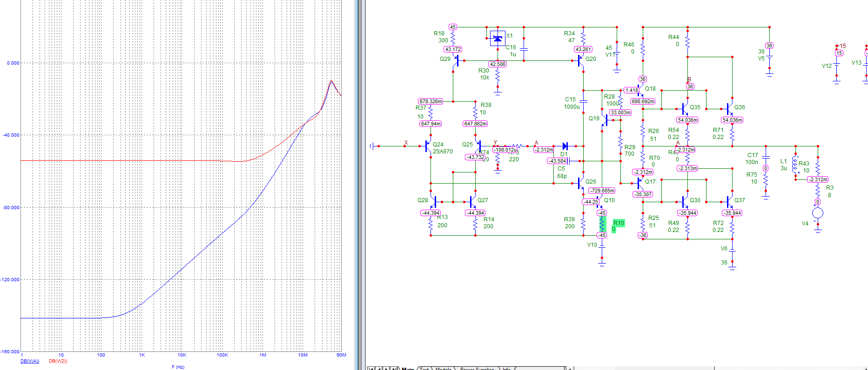868x370 pixels.
Task: Select the Q18 transistor symbol
Action: (640, 90)
